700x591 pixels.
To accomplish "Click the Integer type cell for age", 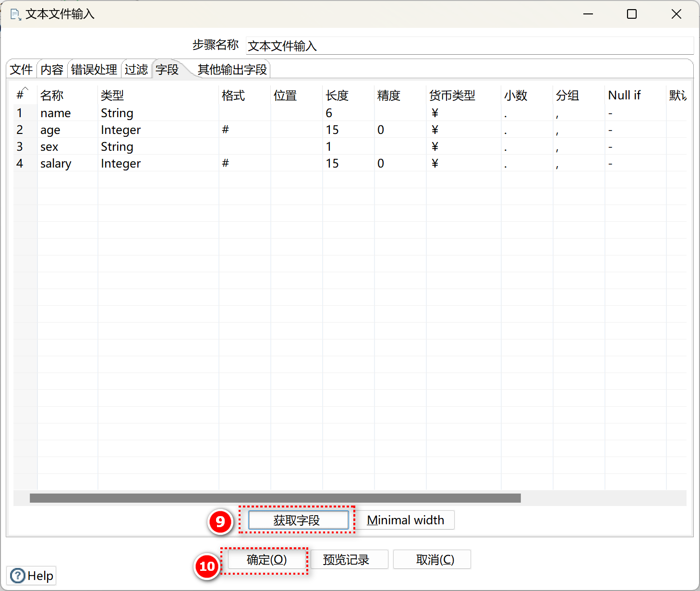I will 158,130.
